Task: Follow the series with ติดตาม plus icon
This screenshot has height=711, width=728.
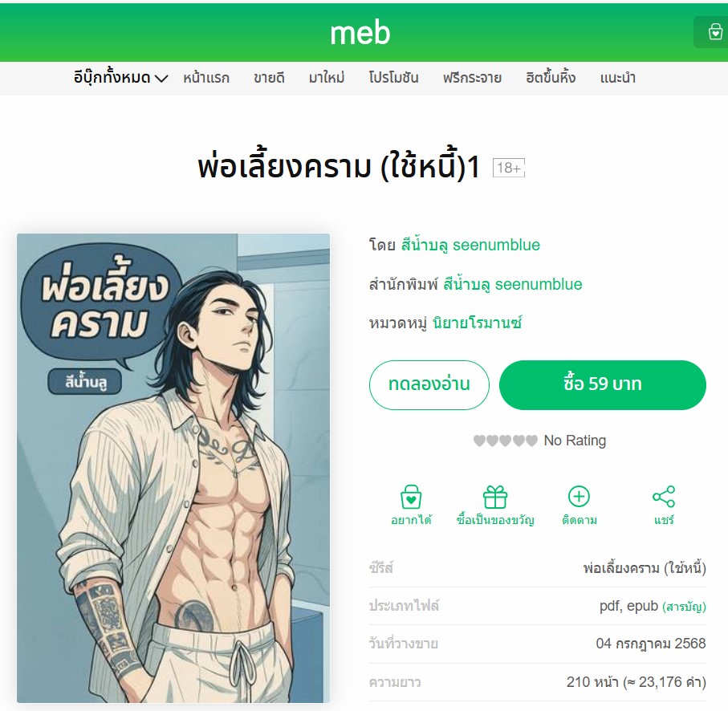Action: point(579,505)
